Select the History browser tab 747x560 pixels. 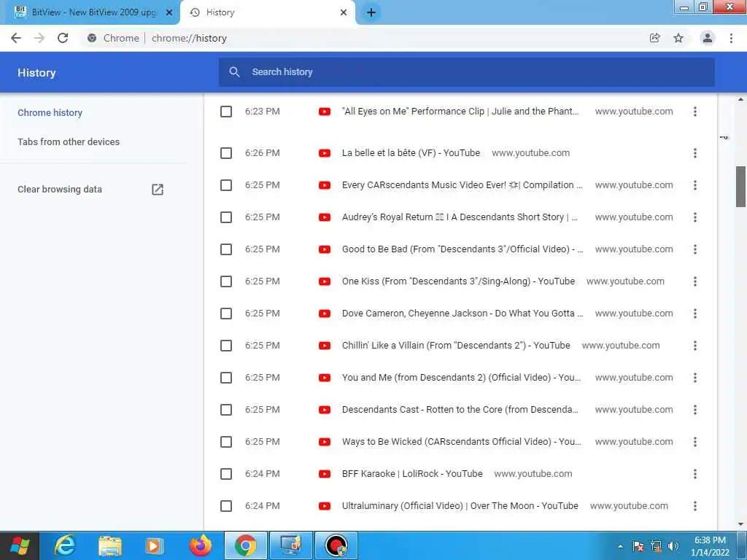[x=268, y=12]
